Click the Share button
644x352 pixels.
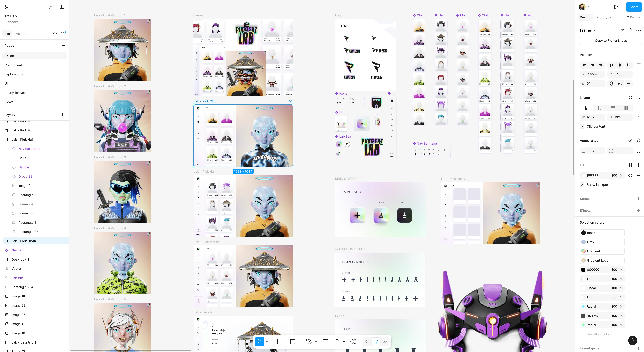(634, 7)
